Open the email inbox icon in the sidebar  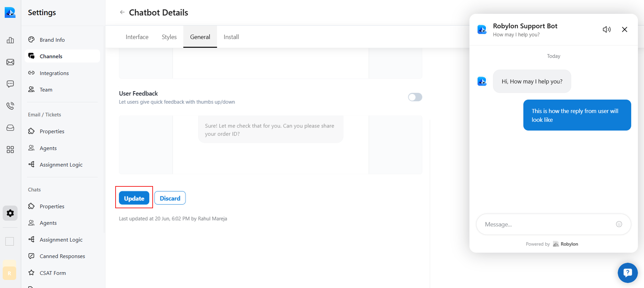(10, 62)
